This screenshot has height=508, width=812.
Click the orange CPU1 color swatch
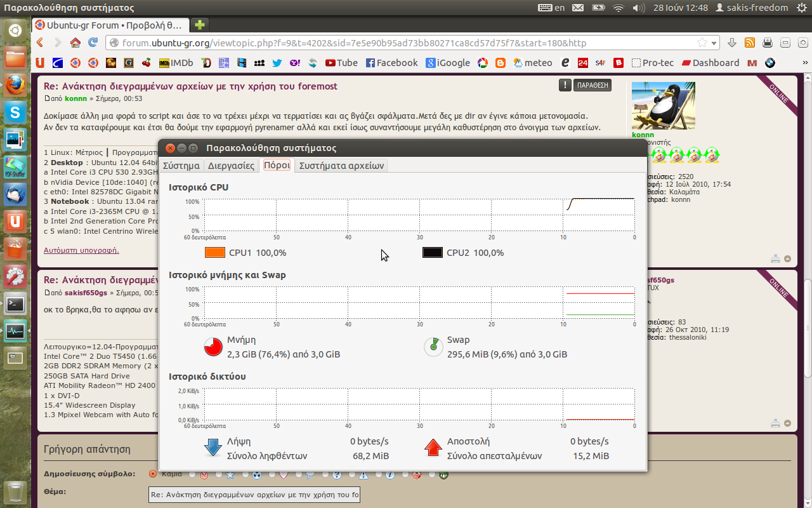(215, 253)
